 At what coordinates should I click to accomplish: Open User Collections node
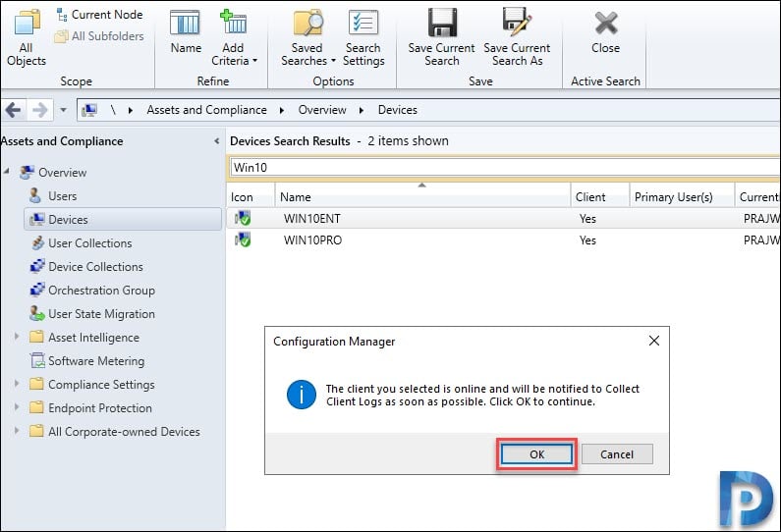point(90,243)
